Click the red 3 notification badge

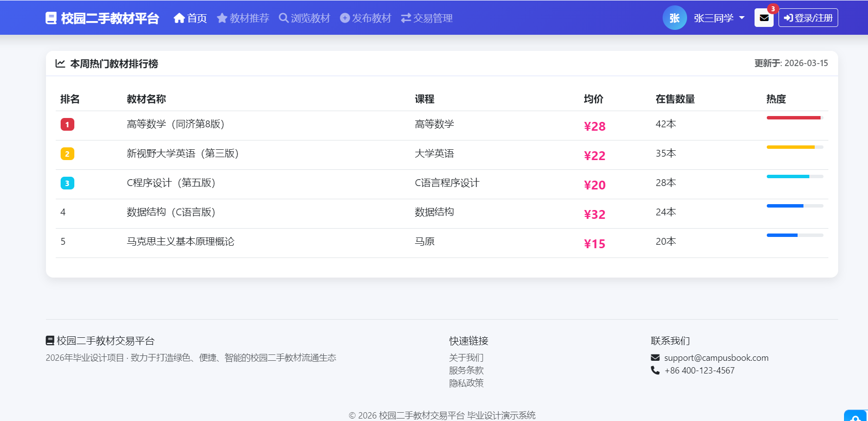click(773, 9)
